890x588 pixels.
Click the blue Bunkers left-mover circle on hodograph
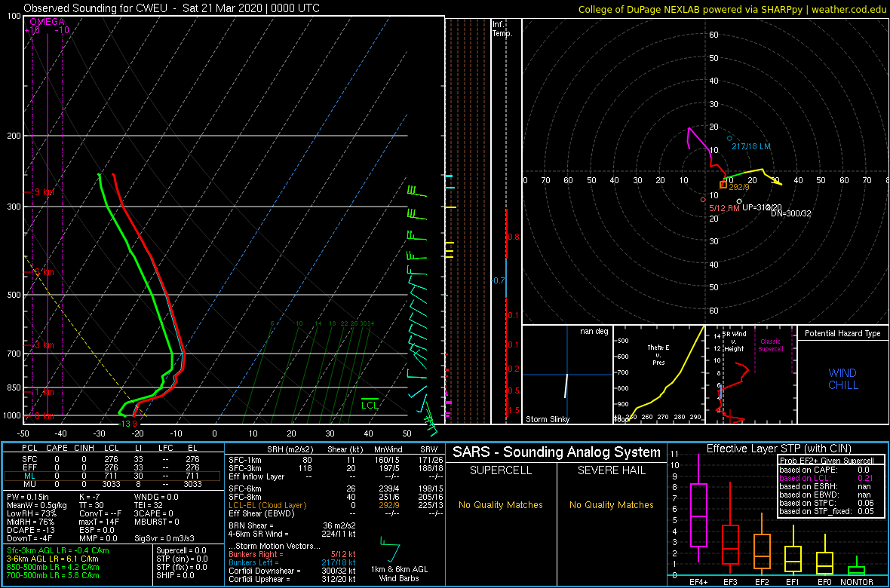[729, 139]
